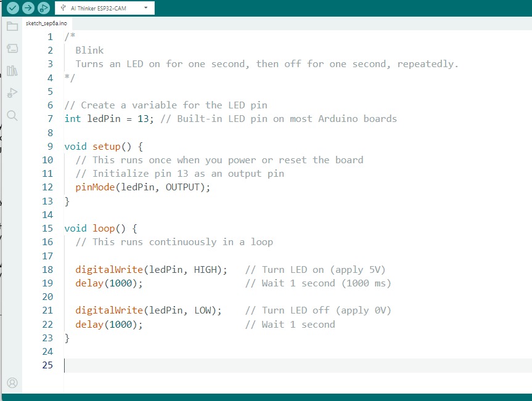This screenshot has width=532, height=401.
Task: Start debugging with the toolbar debug icon
Action: (x=44, y=8)
